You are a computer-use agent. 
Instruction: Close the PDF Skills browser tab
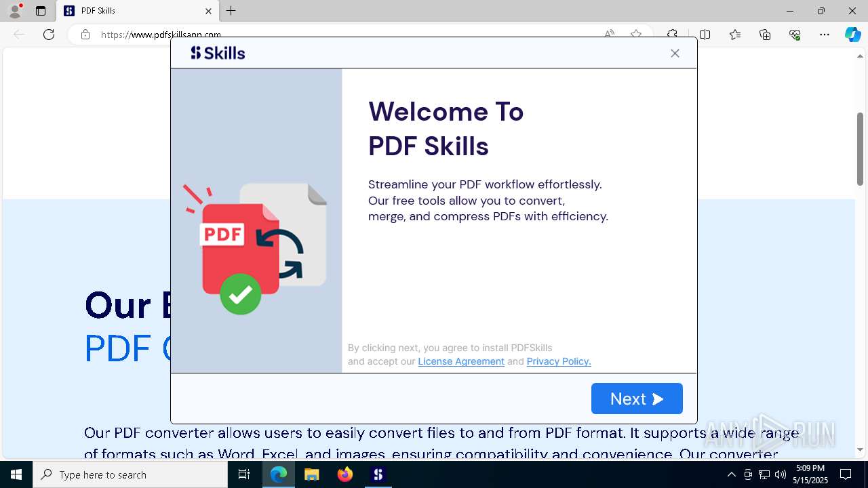point(208,11)
